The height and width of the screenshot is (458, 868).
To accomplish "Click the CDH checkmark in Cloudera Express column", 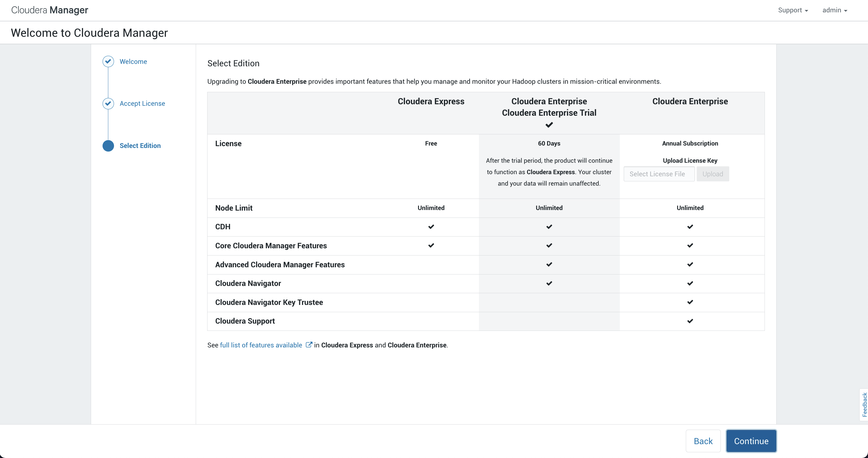I will pyautogui.click(x=431, y=227).
